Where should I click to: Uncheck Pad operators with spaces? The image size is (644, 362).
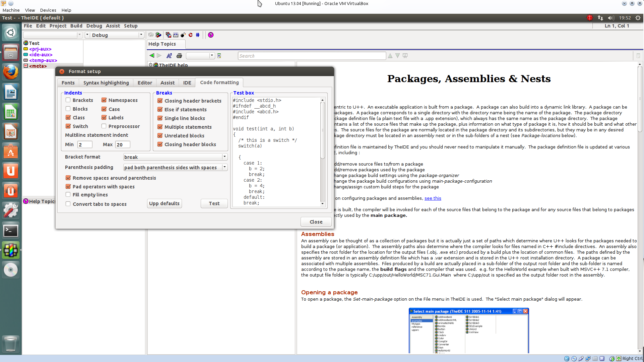click(68, 186)
